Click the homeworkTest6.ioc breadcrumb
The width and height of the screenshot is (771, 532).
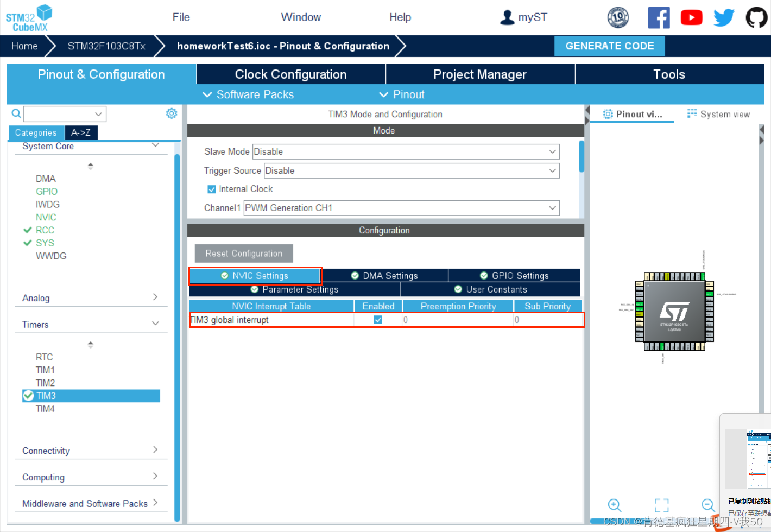pos(283,46)
